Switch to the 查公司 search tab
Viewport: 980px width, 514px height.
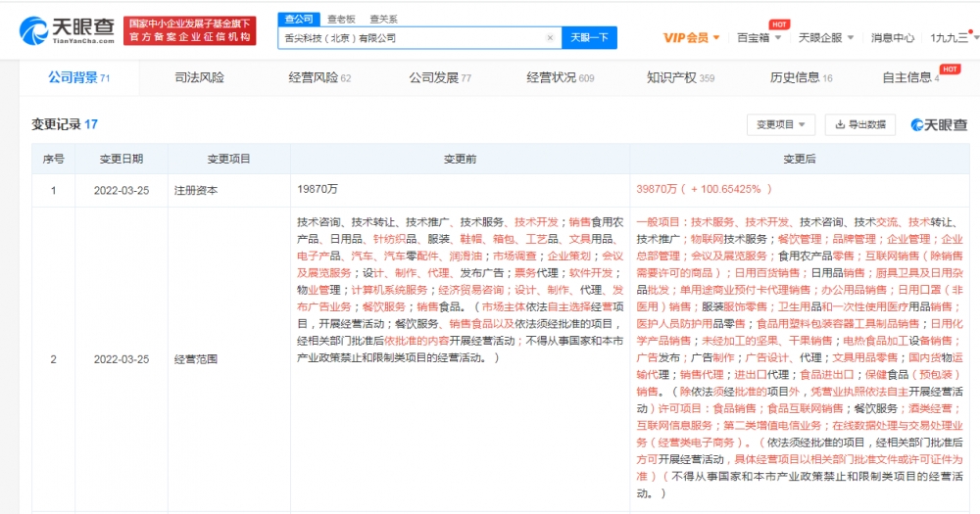point(299,19)
